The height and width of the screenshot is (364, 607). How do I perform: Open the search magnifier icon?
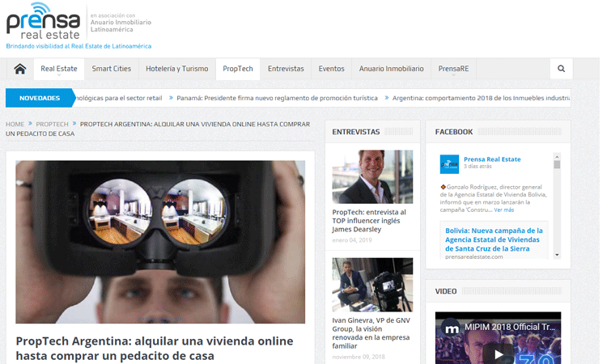pos(560,70)
